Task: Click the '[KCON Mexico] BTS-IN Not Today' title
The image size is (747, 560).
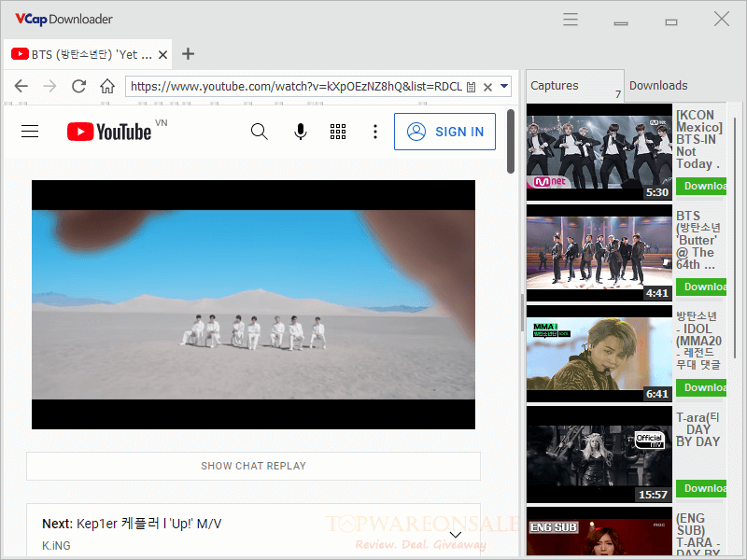Action: 699,139
